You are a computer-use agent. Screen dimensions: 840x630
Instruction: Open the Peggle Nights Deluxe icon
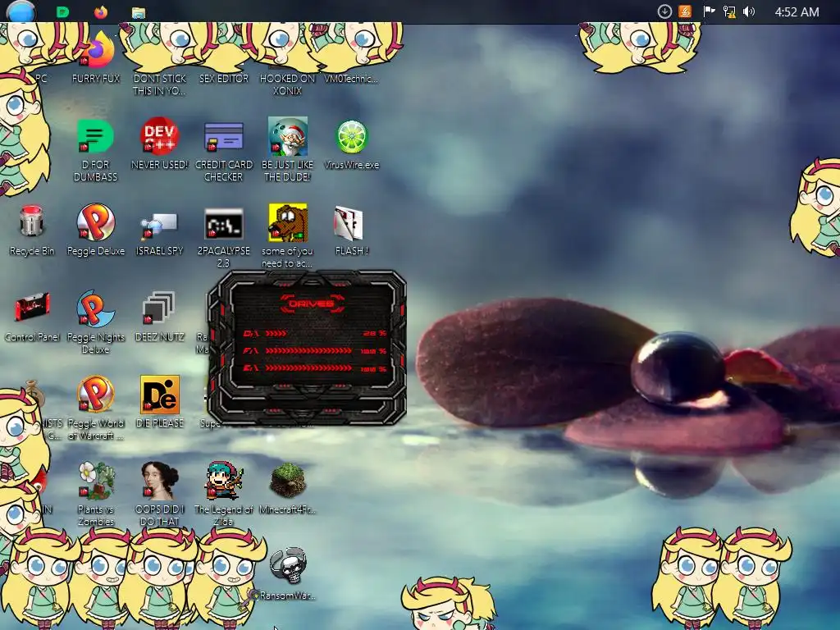(95, 308)
